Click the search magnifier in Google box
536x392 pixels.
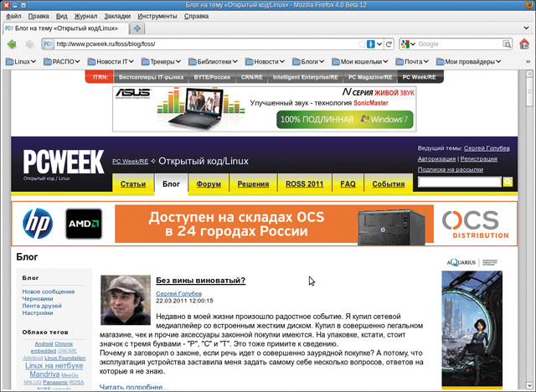click(x=507, y=44)
